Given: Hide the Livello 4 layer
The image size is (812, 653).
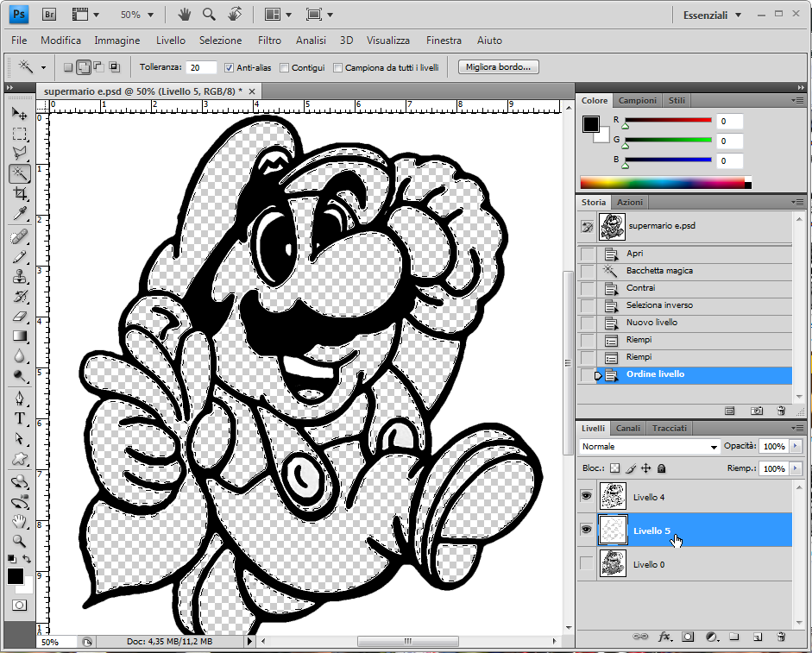Looking at the screenshot, I should [586, 497].
